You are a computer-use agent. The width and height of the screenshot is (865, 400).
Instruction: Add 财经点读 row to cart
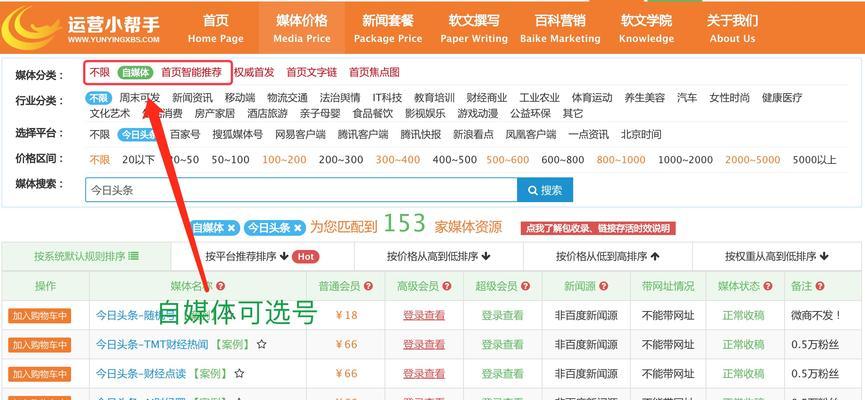(x=40, y=374)
